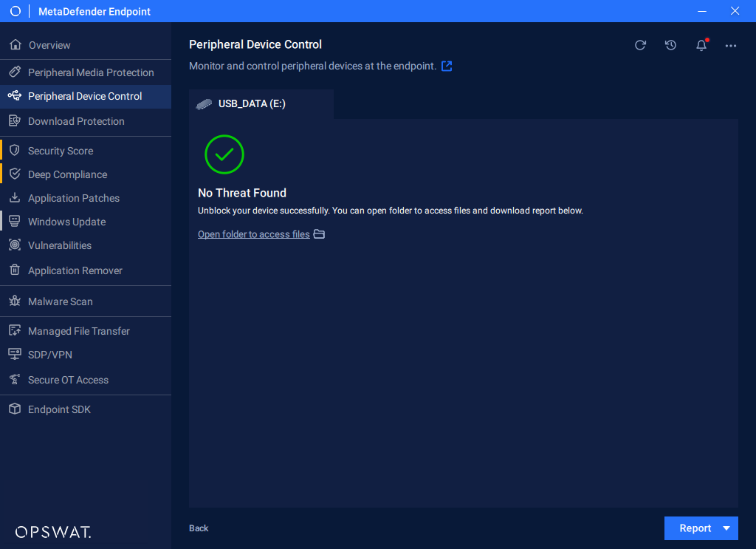Click the Secure OT Access icon
The image size is (756, 549).
click(15, 379)
